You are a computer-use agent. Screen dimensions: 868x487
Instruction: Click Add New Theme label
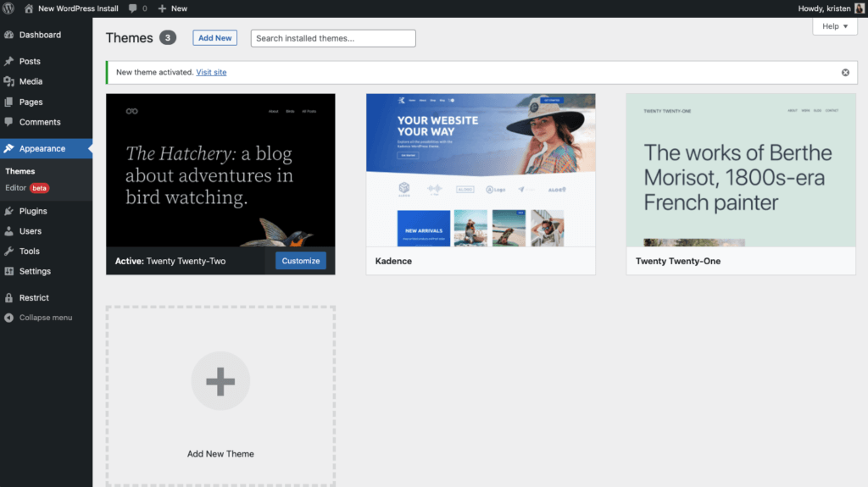(x=220, y=454)
